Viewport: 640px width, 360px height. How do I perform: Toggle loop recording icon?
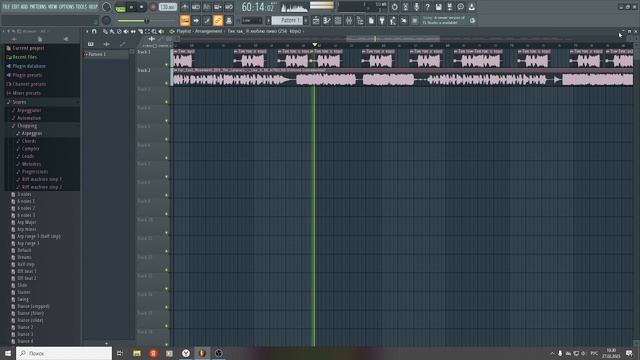click(229, 7)
